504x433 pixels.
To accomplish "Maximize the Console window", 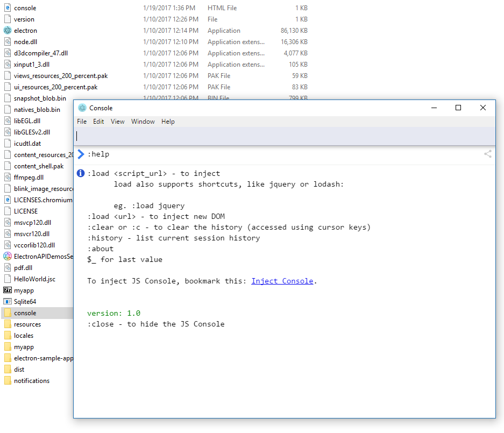I will [x=458, y=108].
